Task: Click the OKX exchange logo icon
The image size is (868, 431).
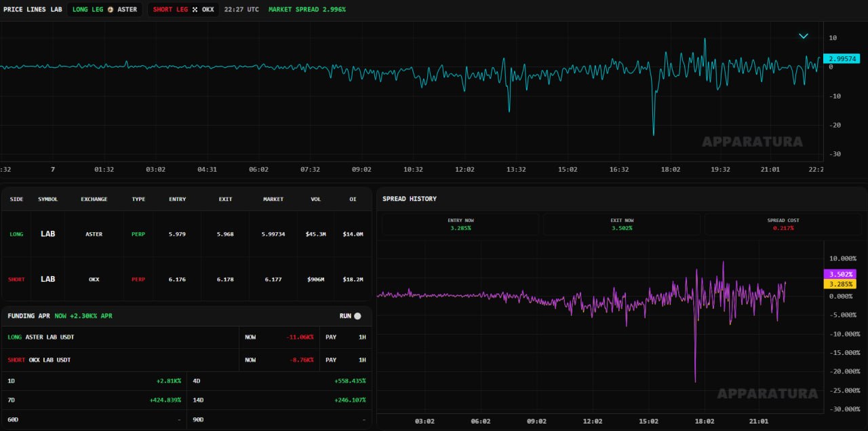Action: 195,10
